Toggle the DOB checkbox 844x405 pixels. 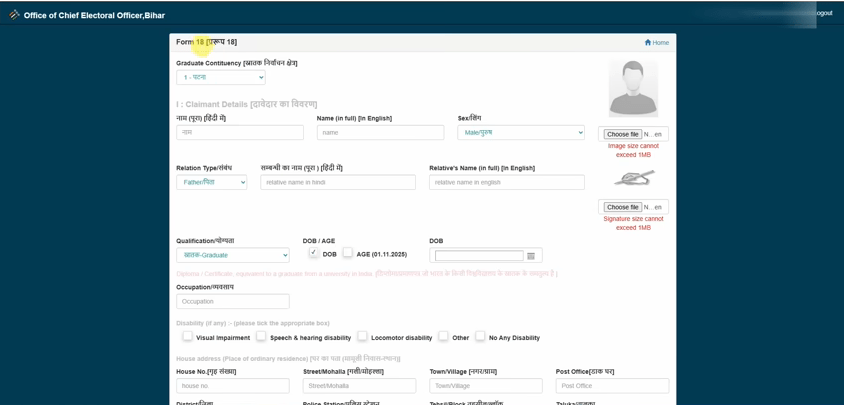[x=314, y=253]
